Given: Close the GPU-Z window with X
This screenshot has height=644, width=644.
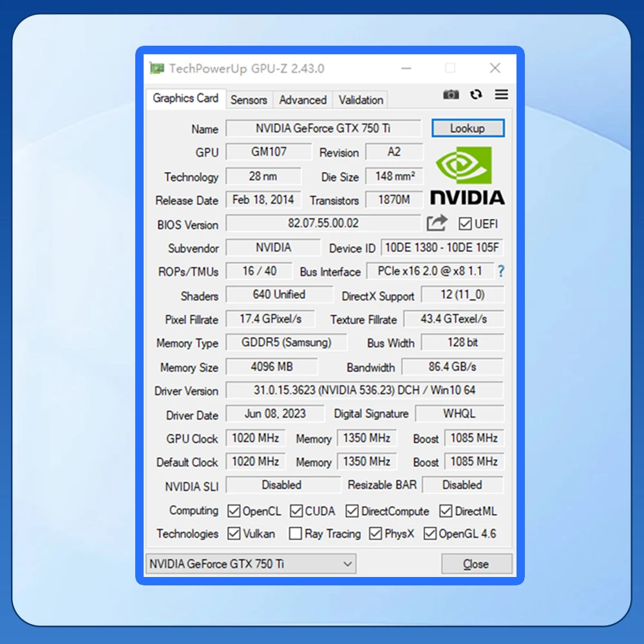Looking at the screenshot, I should point(495,68).
